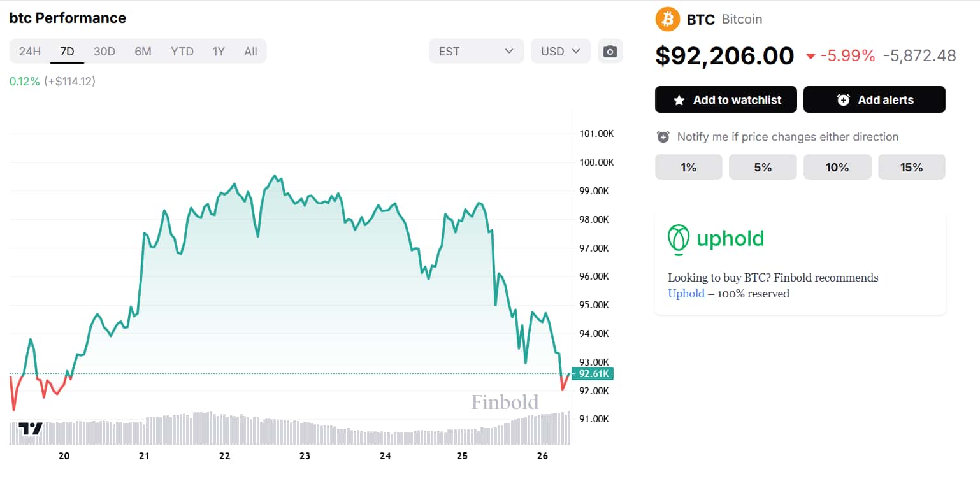Image resolution: width=980 pixels, height=486 pixels.
Task: Switch to the 30D timeframe tab
Action: (104, 52)
